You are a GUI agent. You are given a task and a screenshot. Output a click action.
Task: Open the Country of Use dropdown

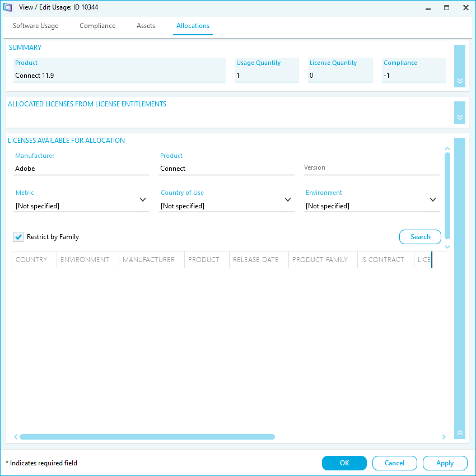click(288, 200)
